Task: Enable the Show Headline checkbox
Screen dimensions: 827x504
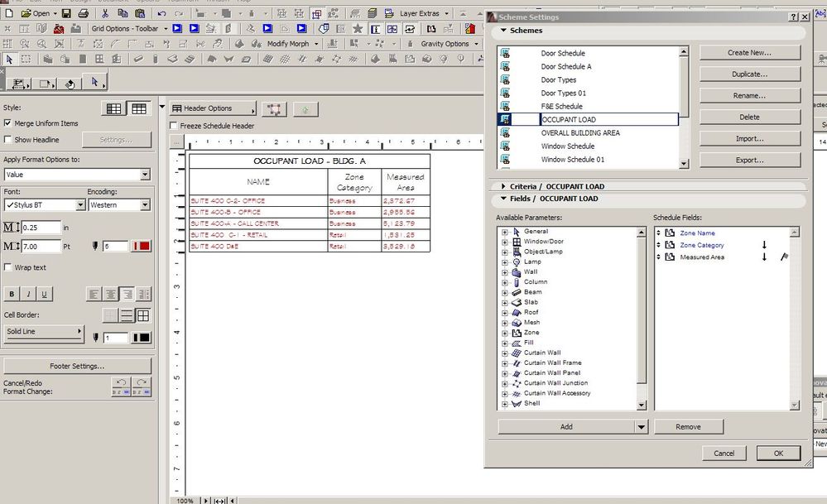Action: pos(8,140)
